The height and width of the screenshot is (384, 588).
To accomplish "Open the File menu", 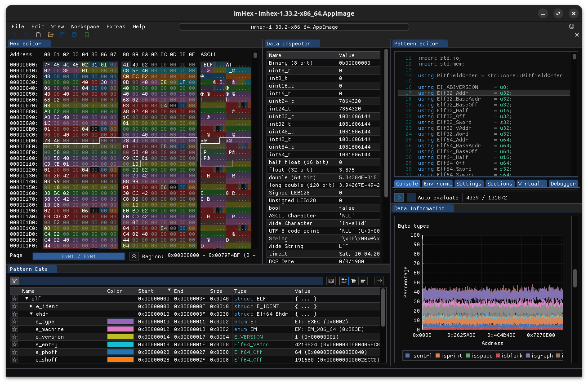I will pyautogui.click(x=18, y=26).
